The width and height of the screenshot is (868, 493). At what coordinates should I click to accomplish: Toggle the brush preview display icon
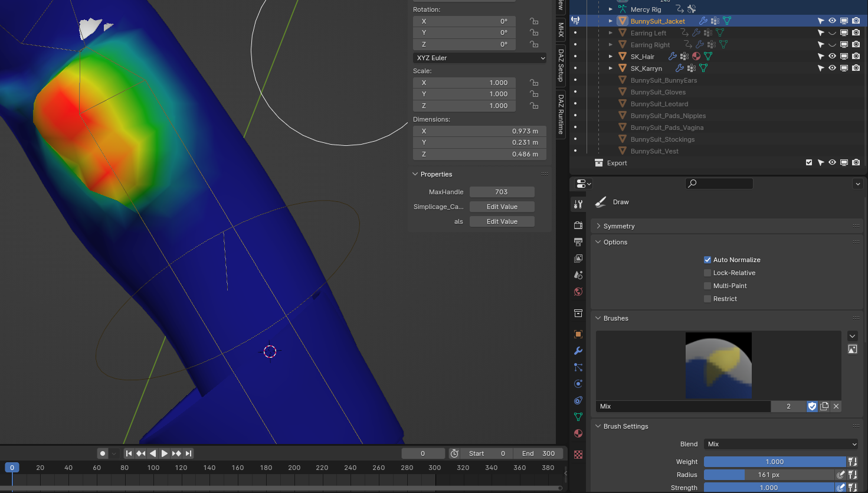click(853, 349)
